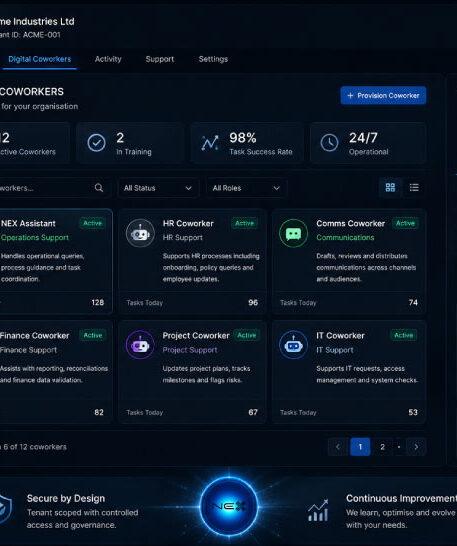Screen dimensions: 457x546
Task: Open the Digital Coworkers tab
Action: point(39,59)
